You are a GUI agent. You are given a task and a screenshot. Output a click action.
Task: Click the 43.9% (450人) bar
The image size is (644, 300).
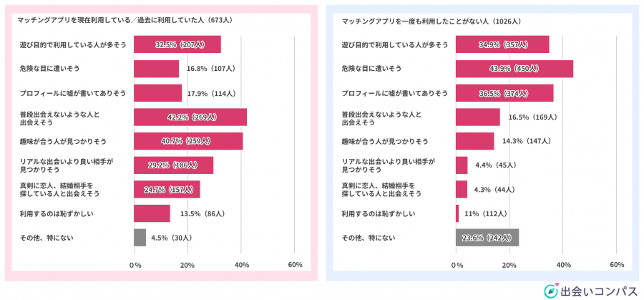514,69
